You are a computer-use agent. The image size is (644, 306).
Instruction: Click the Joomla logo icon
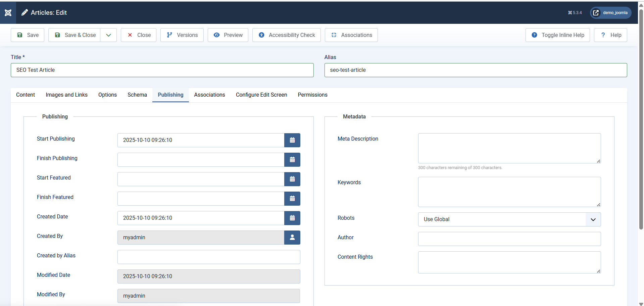coord(8,13)
